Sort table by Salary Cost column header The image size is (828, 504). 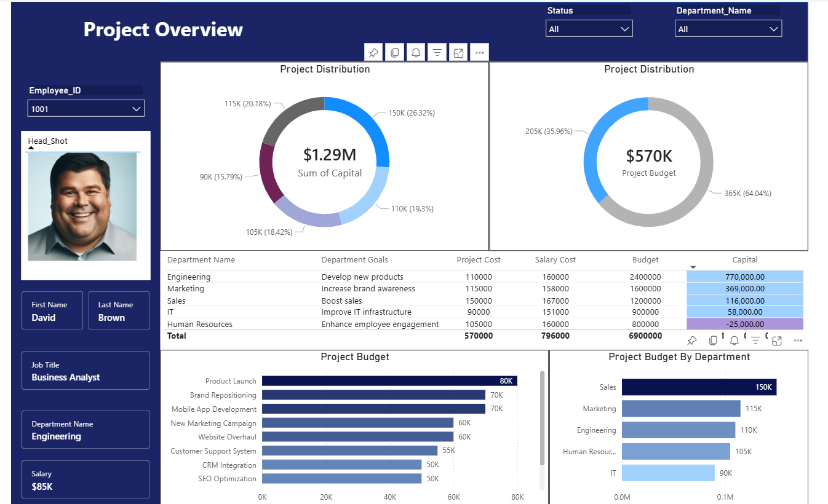pyautogui.click(x=555, y=259)
